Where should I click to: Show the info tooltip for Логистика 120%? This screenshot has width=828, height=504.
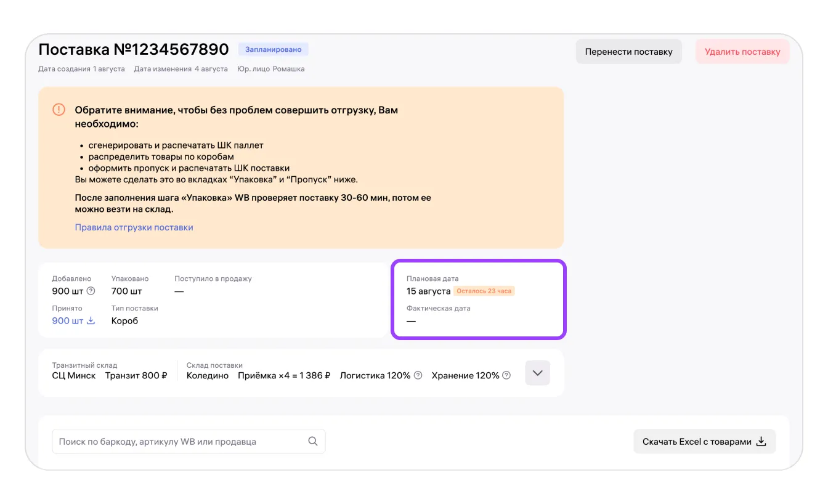click(418, 375)
